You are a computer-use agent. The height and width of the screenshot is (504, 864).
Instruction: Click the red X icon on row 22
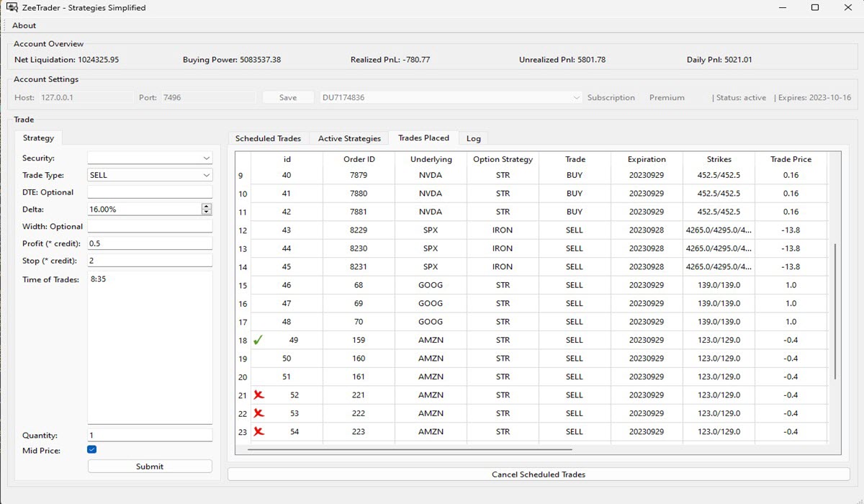coord(258,413)
